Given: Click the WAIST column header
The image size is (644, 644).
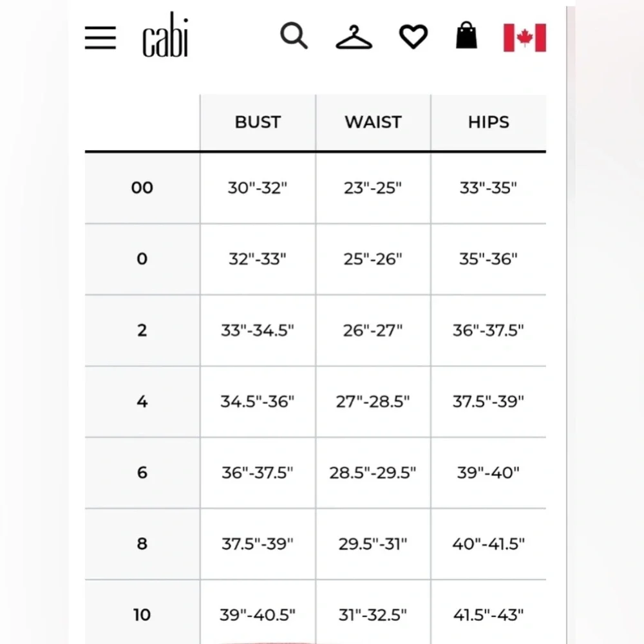Looking at the screenshot, I should point(373,122).
